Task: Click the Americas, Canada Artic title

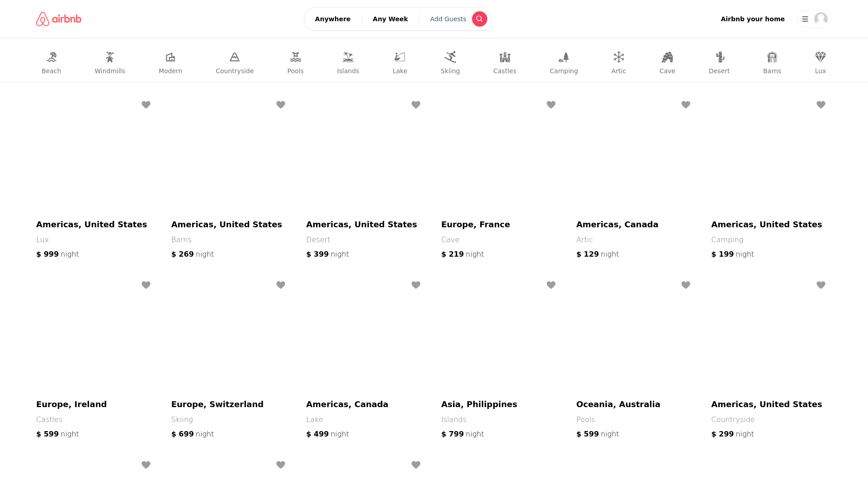Action: (618, 225)
